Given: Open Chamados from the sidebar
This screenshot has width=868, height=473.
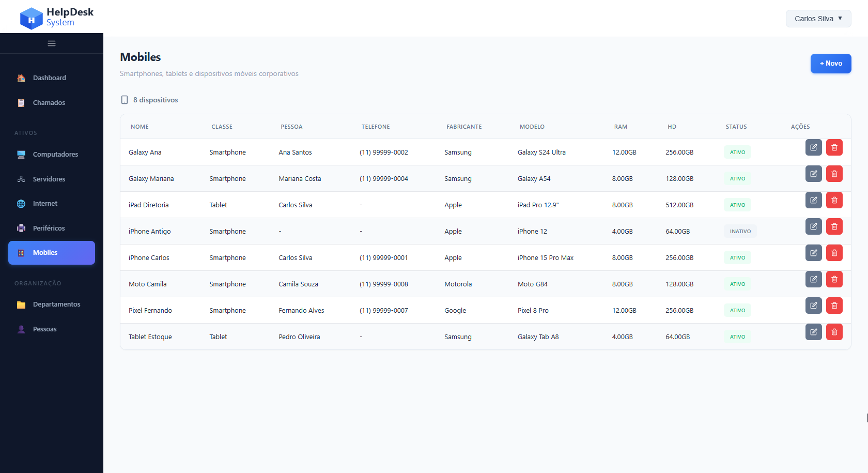Looking at the screenshot, I should point(49,103).
